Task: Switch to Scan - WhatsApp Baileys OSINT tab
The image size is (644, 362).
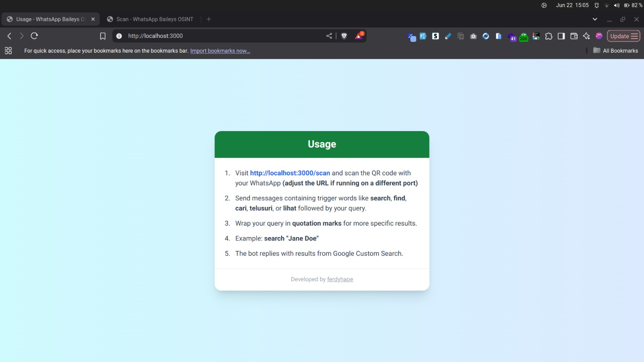Action: (x=154, y=19)
